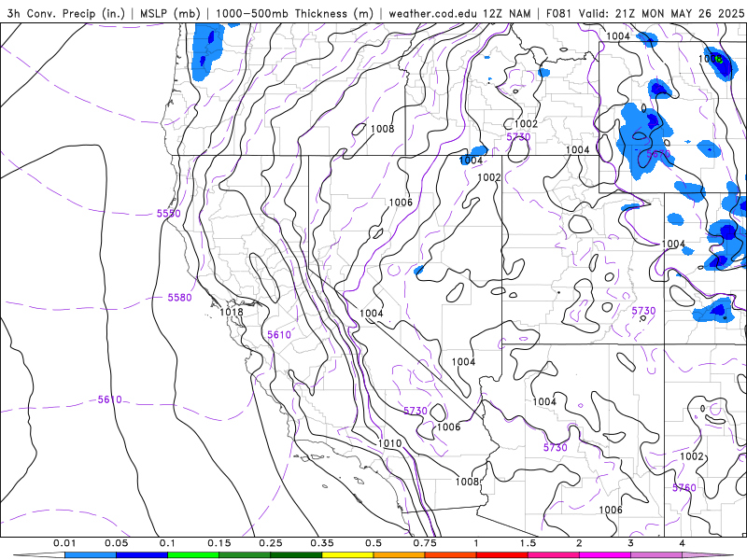Click the legend value '0.5'

click(x=373, y=543)
